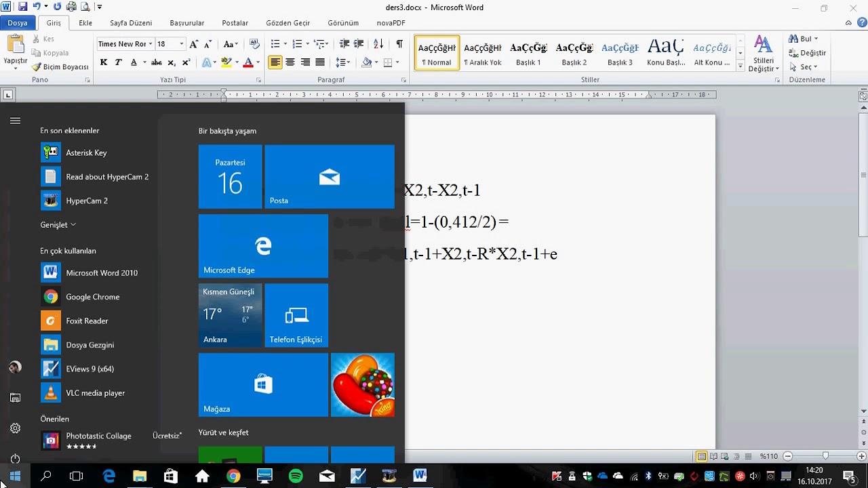
Task: Apply subscript formatting
Action: tap(172, 62)
